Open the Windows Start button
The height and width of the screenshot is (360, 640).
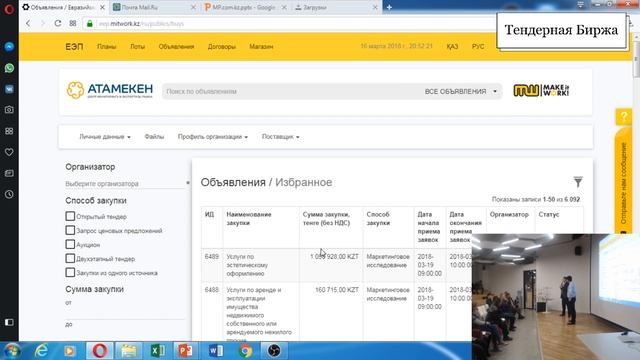[x=11, y=351]
